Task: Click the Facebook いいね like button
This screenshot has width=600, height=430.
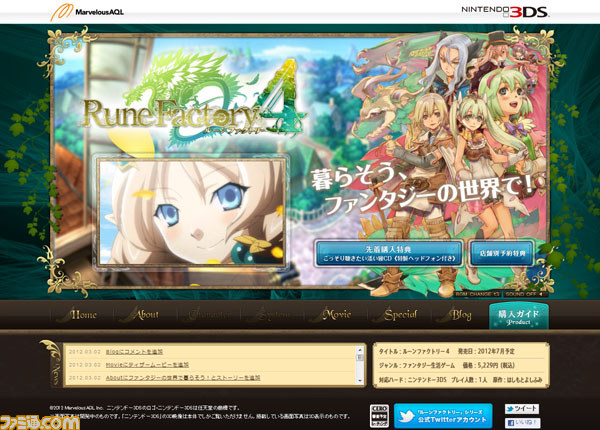Action: (522, 423)
